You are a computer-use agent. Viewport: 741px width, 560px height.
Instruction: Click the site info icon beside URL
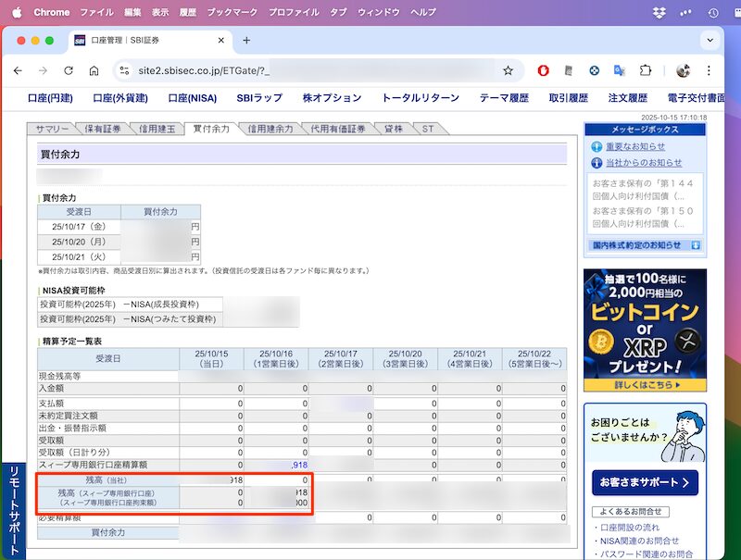click(124, 70)
